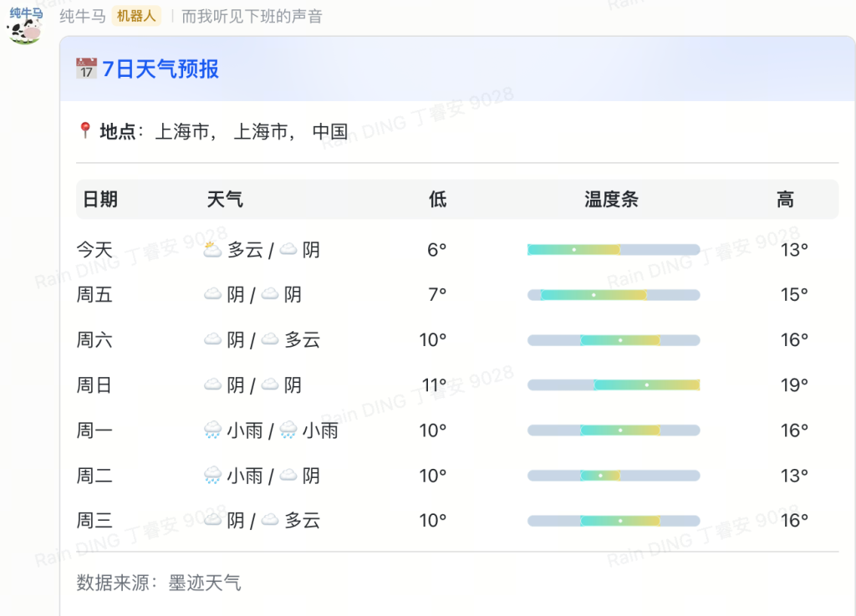The image size is (856, 616).
Task: Select the 日期 column header
Action: [x=99, y=200]
